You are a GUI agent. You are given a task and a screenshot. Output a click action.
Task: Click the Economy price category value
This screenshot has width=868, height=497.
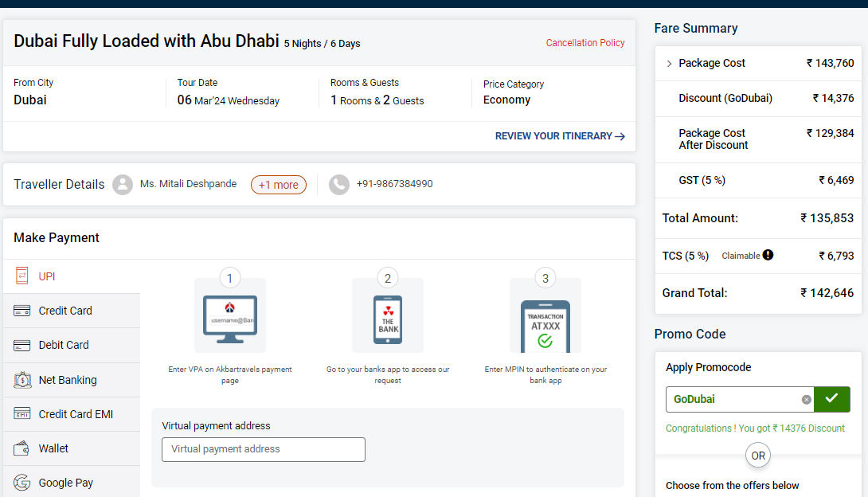[x=506, y=100]
